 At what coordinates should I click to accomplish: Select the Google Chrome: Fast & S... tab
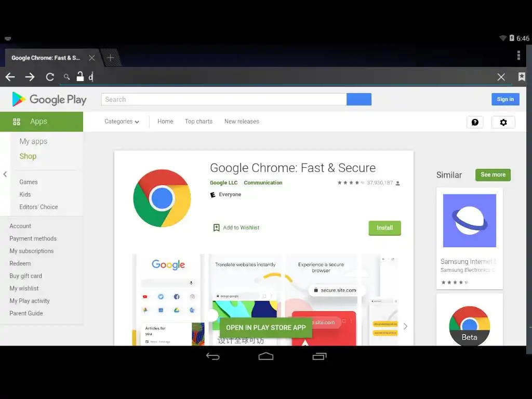(x=46, y=58)
